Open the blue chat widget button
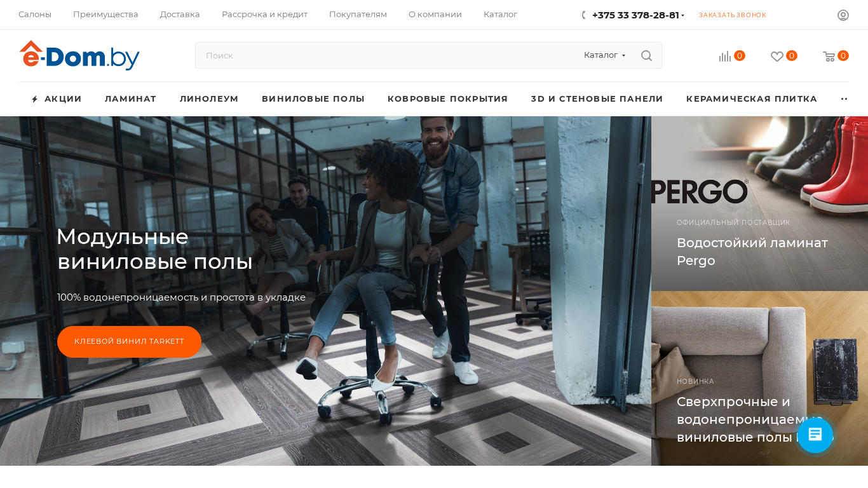Viewport: 868px width, 488px height. [x=815, y=435]
